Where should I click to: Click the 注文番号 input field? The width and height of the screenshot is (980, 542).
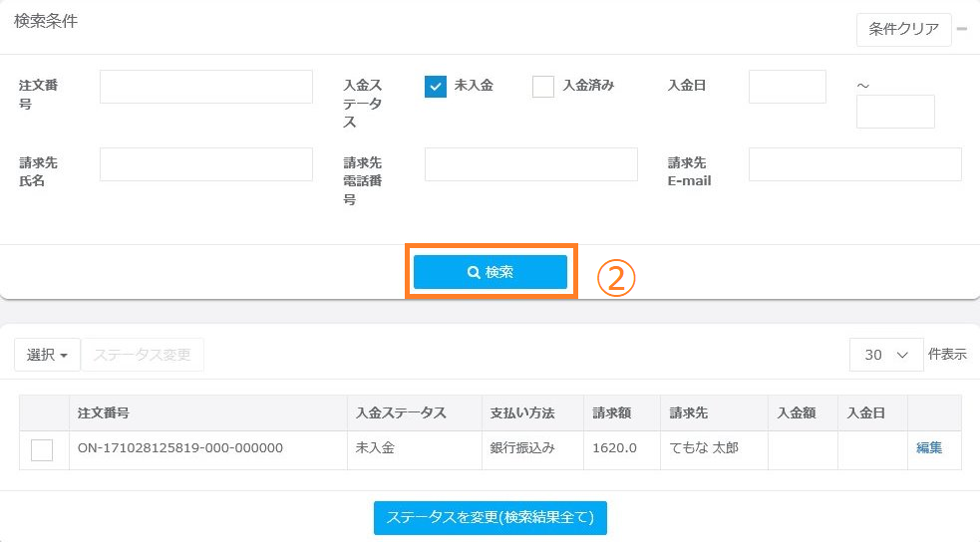(x=206, y=87)
